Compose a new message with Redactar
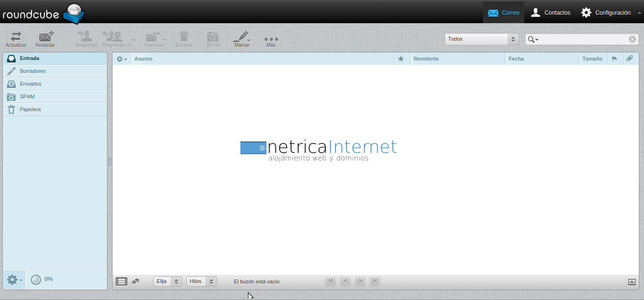Viewport: 644px width, 300px height. [x=45, y=37]
